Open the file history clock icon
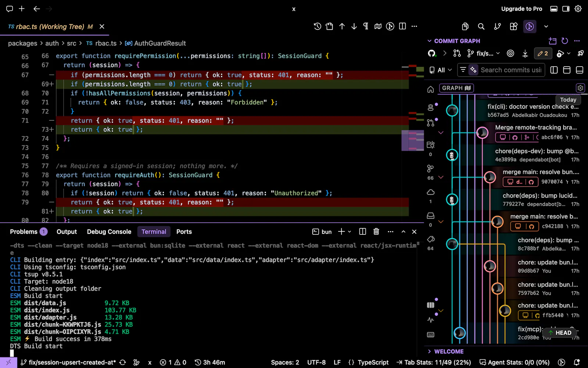 pyautogui.click(x=318, y=26)
